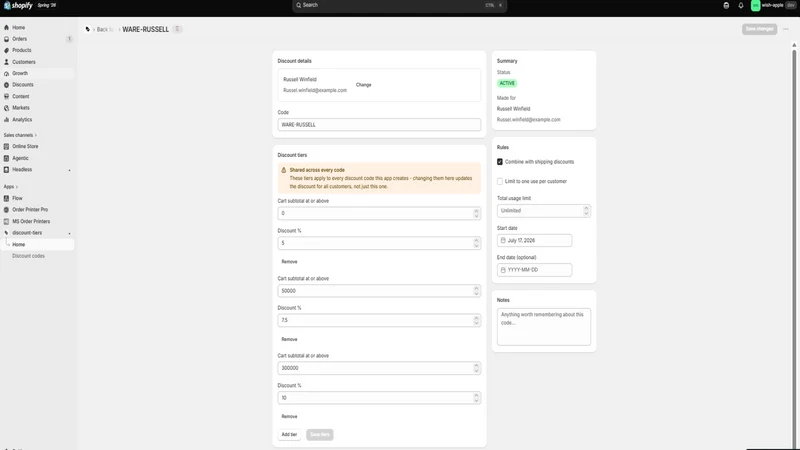This screenshot has height=450, width=800.
Task: Open Order Printer Pro app
Action: tap(30, 210)
